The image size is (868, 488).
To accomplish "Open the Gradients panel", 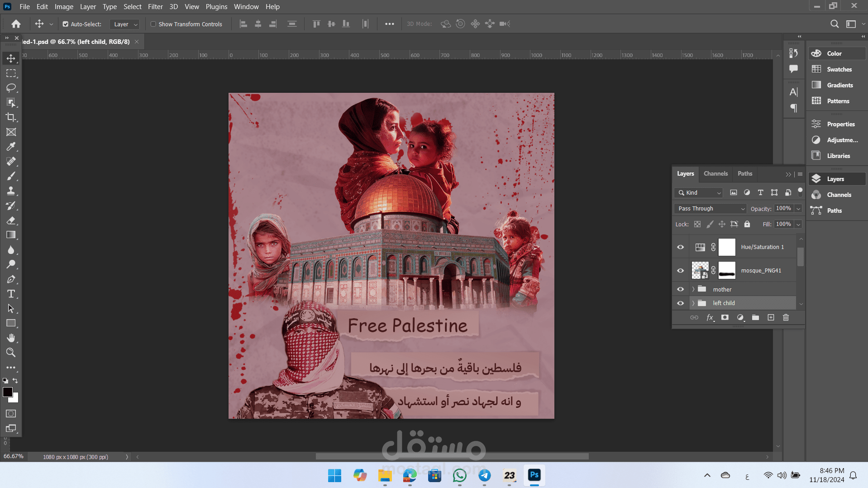I will tap(838, 85).
